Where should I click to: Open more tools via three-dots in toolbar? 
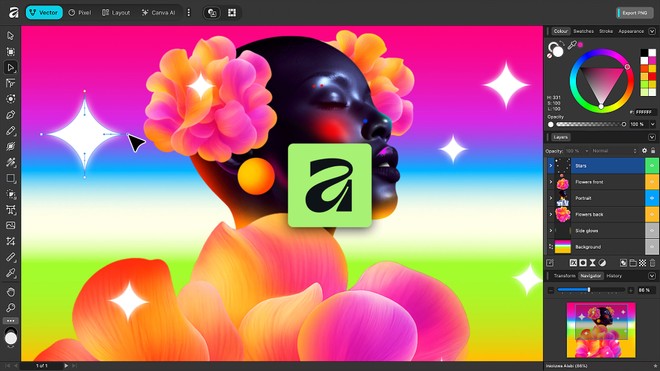11,321
